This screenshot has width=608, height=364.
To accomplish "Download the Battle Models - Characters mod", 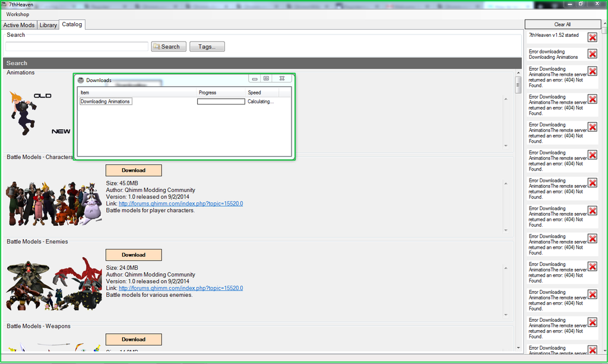I will point(134,170).
